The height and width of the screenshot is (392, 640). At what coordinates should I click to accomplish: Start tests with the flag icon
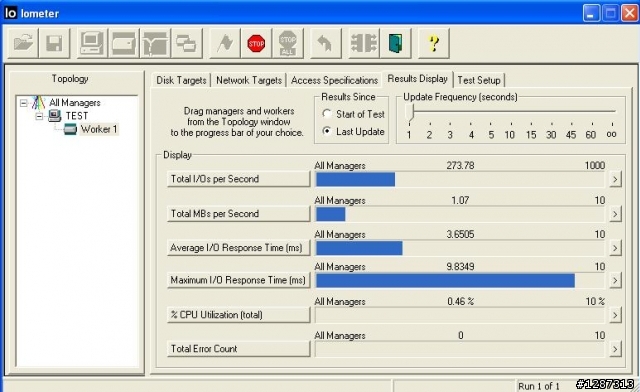click(225, 43)
